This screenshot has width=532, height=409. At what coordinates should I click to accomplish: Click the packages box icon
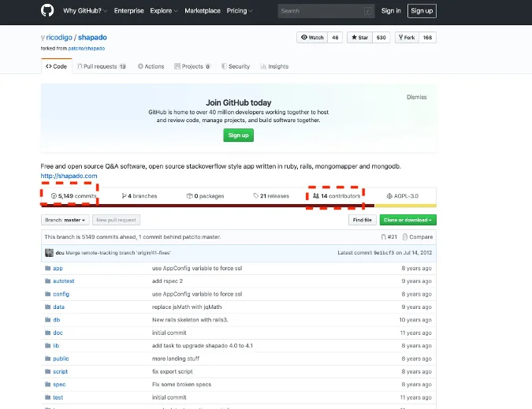(x=190, y=195)
